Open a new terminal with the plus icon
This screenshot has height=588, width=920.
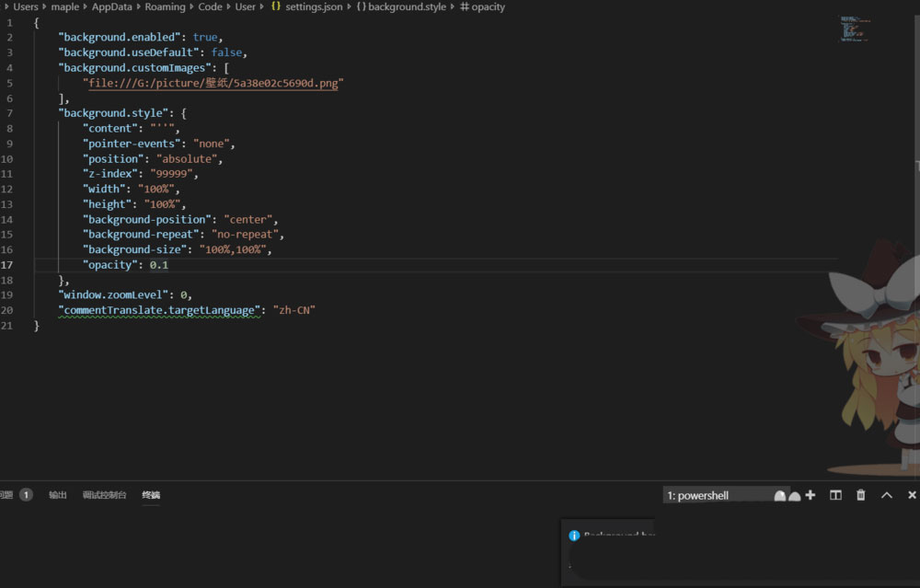[x=810, y=495]
